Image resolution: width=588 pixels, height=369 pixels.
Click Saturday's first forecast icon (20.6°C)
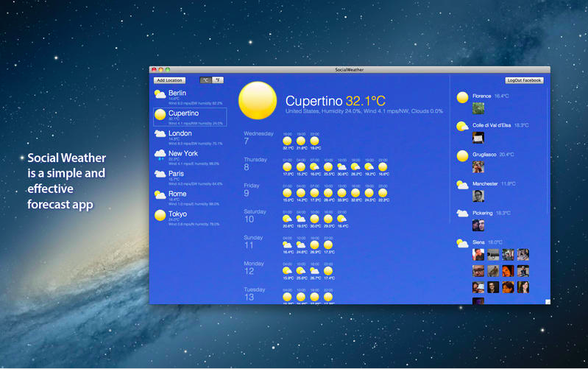287,219
